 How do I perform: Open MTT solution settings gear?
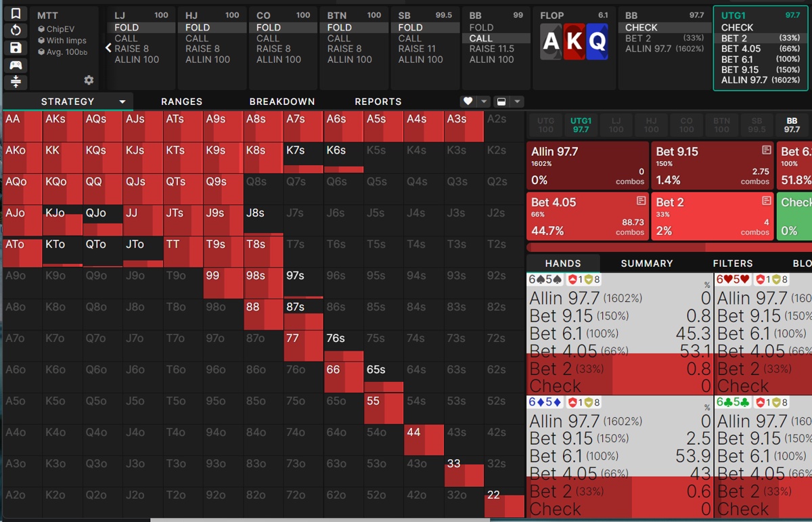click(x=89, y=81)
